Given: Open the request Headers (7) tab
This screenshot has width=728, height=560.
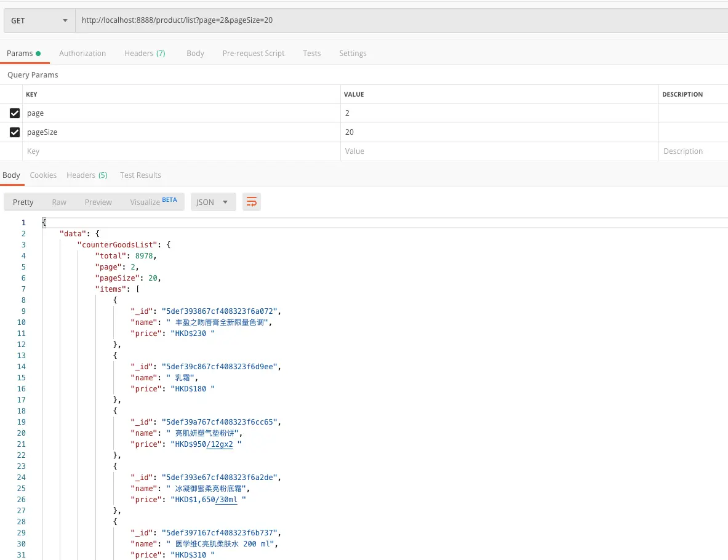Looking at the screenshot, I should coord(145,54).
